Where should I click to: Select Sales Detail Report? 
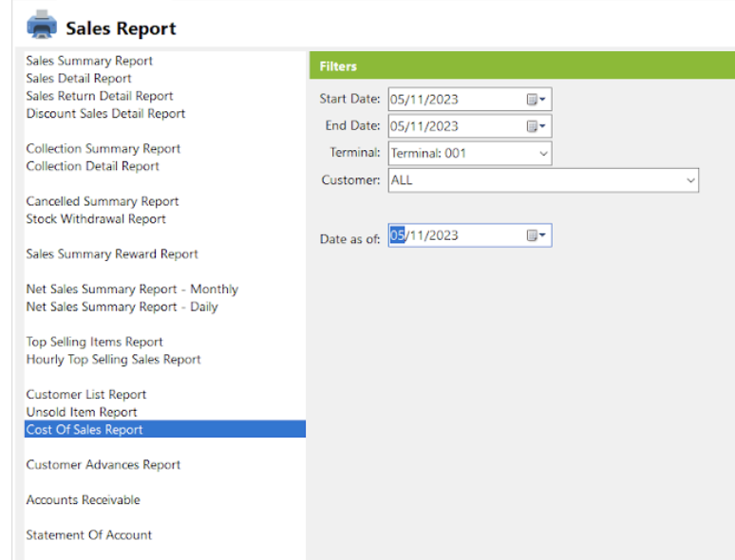pyautogui.click(x=79, y=78)
